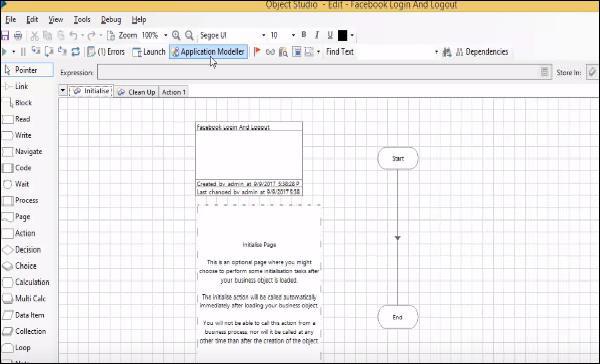This screenshot has height=364, width=600.
Task: Open the Zoom 100% dropdown
Action: pyautogui.click(x=166, y=36)
